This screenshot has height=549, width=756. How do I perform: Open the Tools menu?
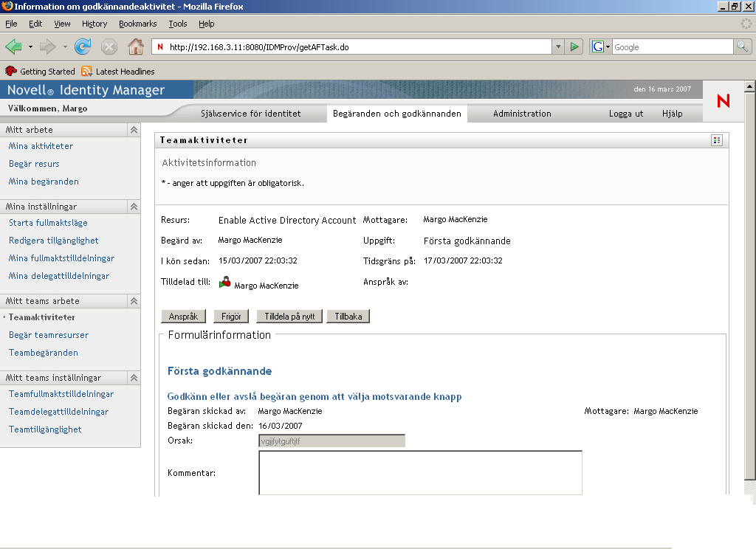tap(178, 24)
